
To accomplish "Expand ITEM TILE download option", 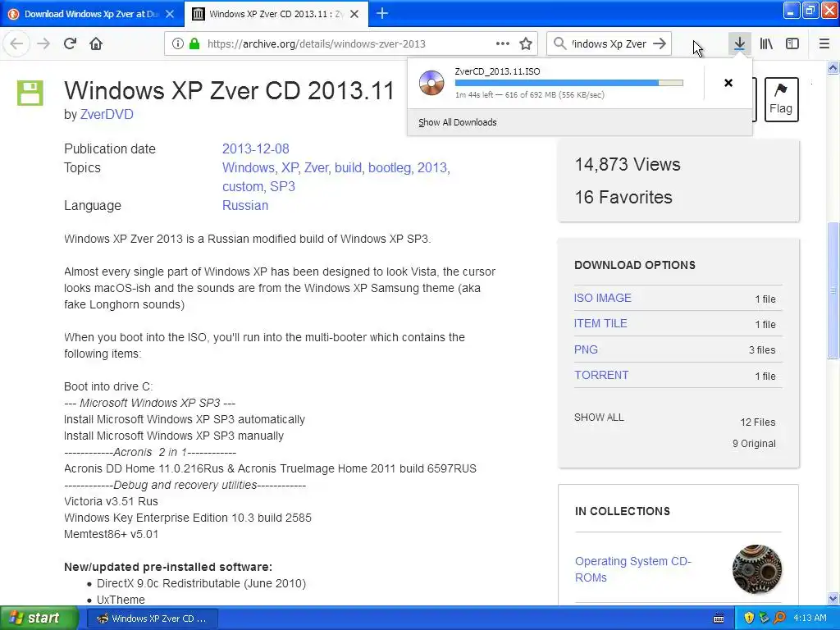I will 600,323.
